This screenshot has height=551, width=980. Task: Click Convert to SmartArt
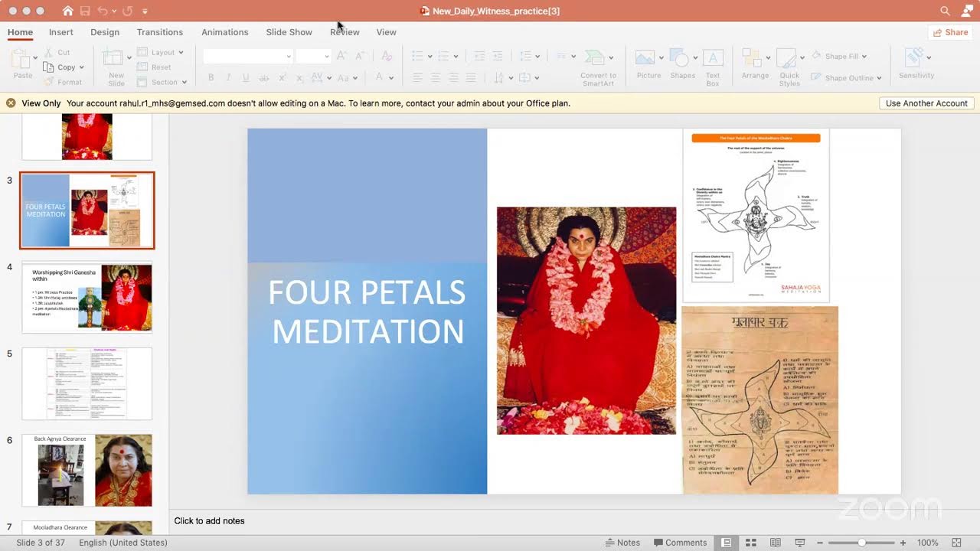[x=598, y=67]
